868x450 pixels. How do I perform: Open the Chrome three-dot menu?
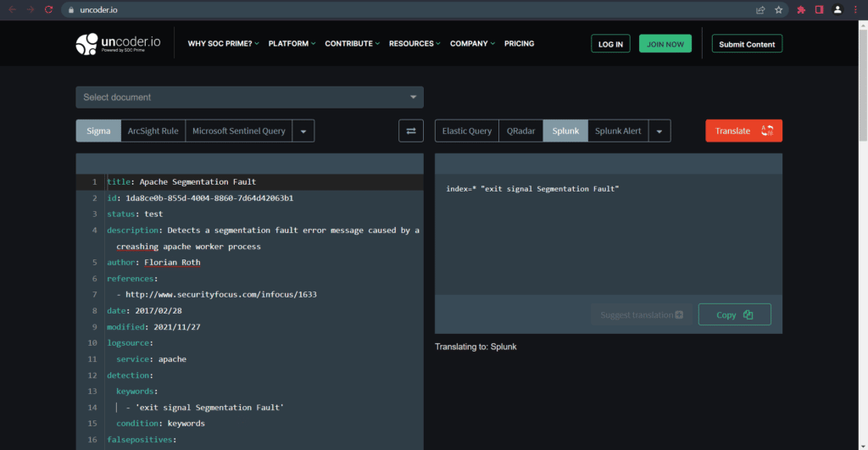[x=856, y=9]
